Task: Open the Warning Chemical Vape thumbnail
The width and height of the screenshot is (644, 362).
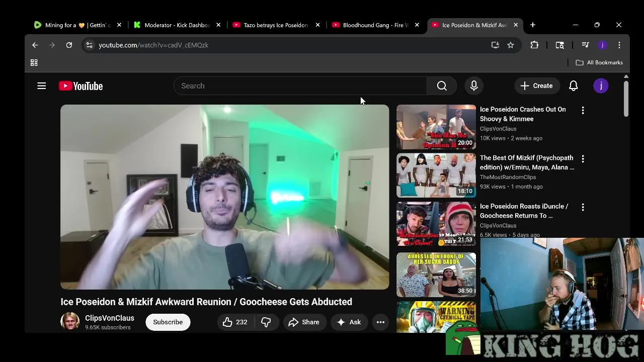Action: [436, 317]
